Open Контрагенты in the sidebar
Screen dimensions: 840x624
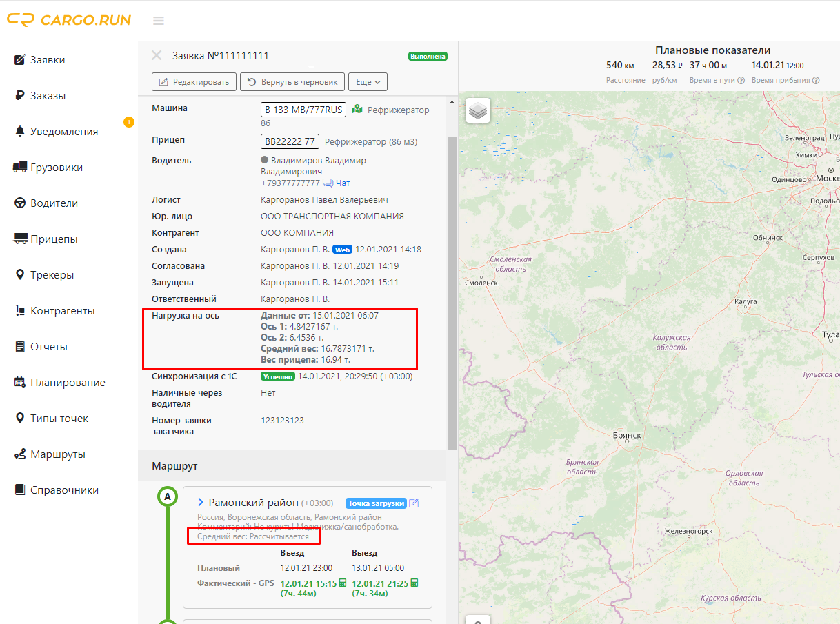coord(63,311)
